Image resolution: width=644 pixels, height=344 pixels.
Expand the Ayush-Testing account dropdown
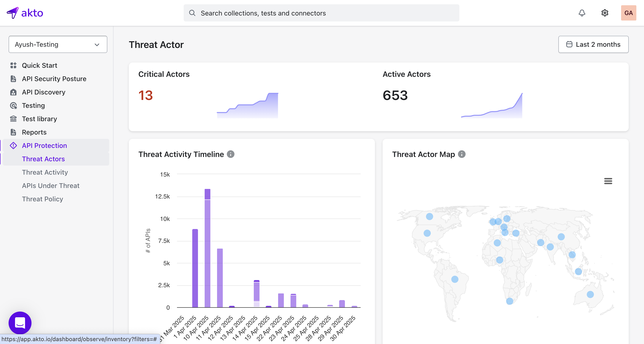point(58,45)
